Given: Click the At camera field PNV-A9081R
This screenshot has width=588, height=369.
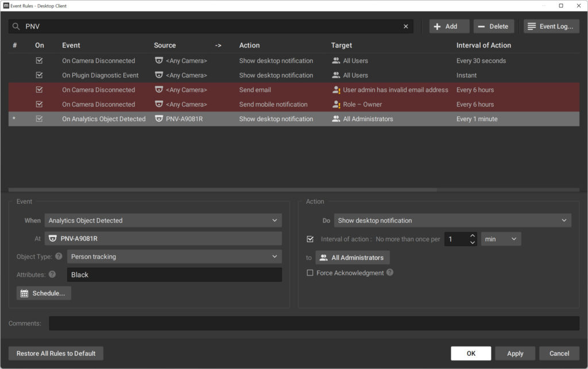Looking at the screenshot, I should tap(163, 238).
